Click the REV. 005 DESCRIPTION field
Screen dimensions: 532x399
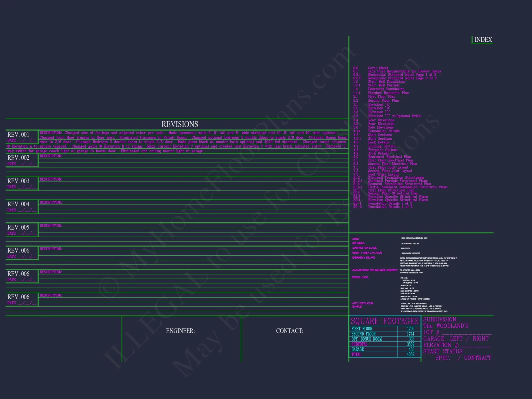coord(51,226)
